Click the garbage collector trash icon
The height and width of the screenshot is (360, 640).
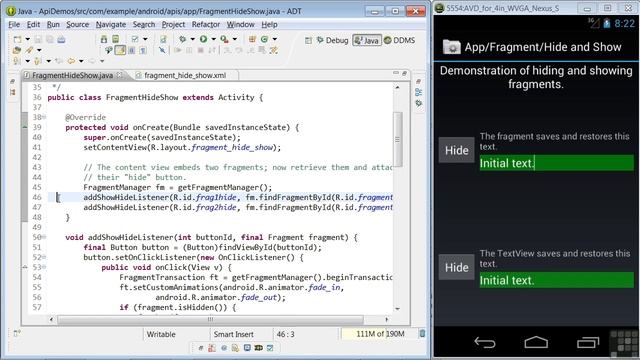(x=422, y=334)
